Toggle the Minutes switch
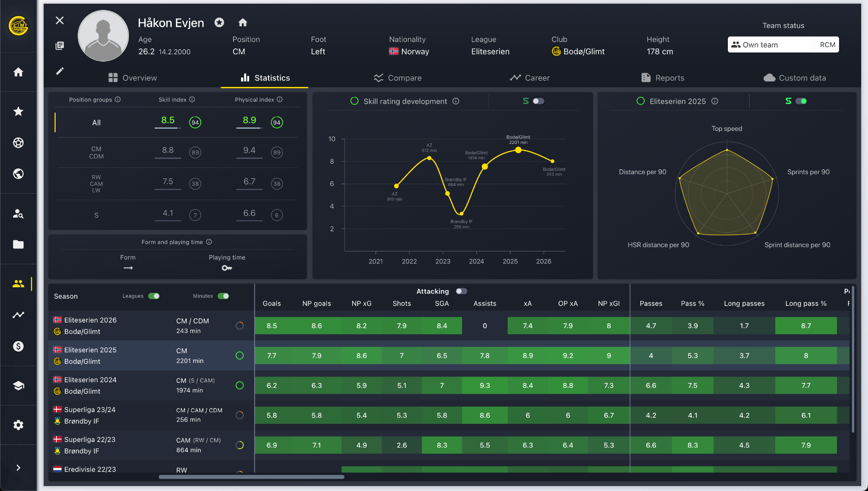Screen dimensions: 868x491 tap(223, 296)
